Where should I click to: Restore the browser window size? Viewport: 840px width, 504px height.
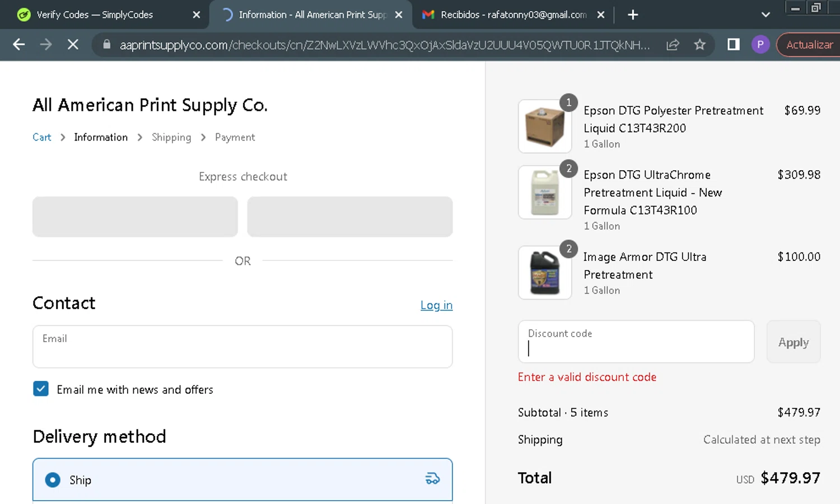816,8
